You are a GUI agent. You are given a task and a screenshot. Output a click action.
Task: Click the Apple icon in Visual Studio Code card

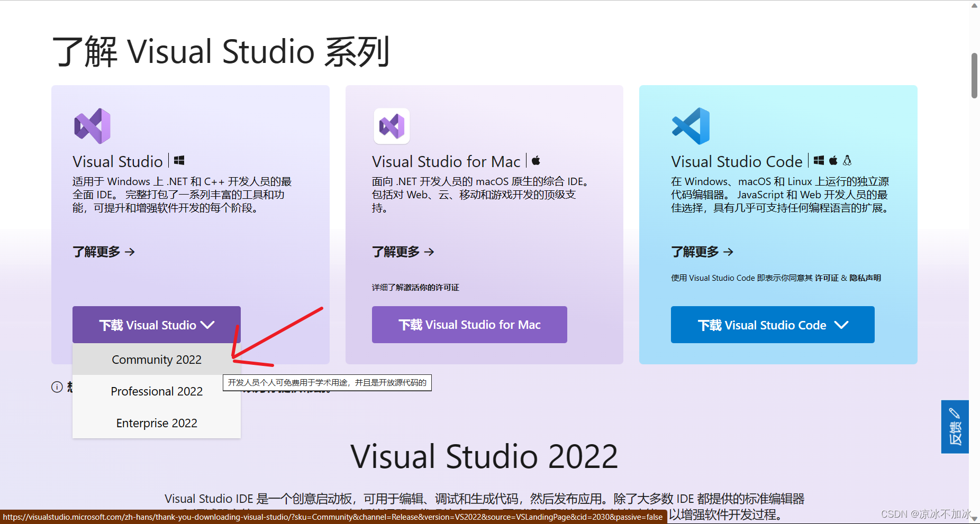point(833,160)
